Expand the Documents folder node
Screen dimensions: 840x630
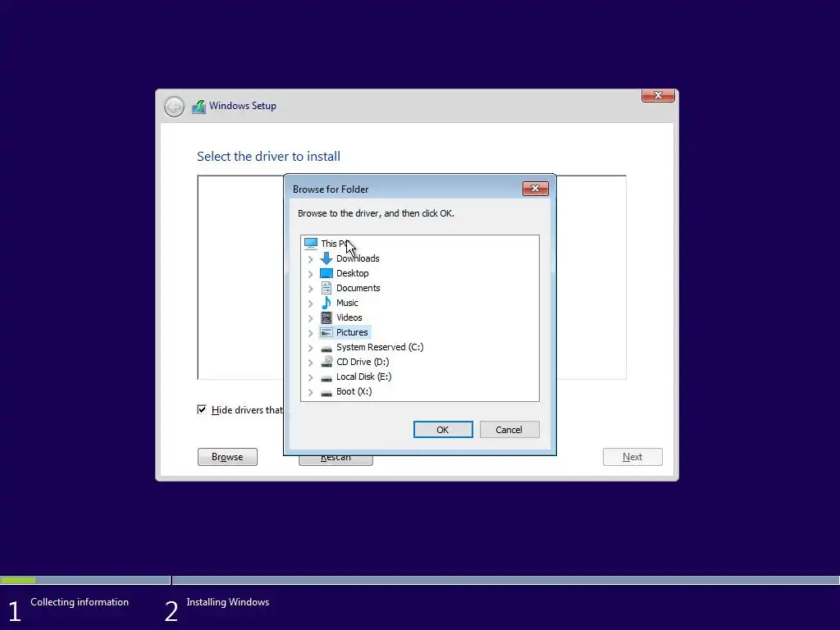point(310,288)
